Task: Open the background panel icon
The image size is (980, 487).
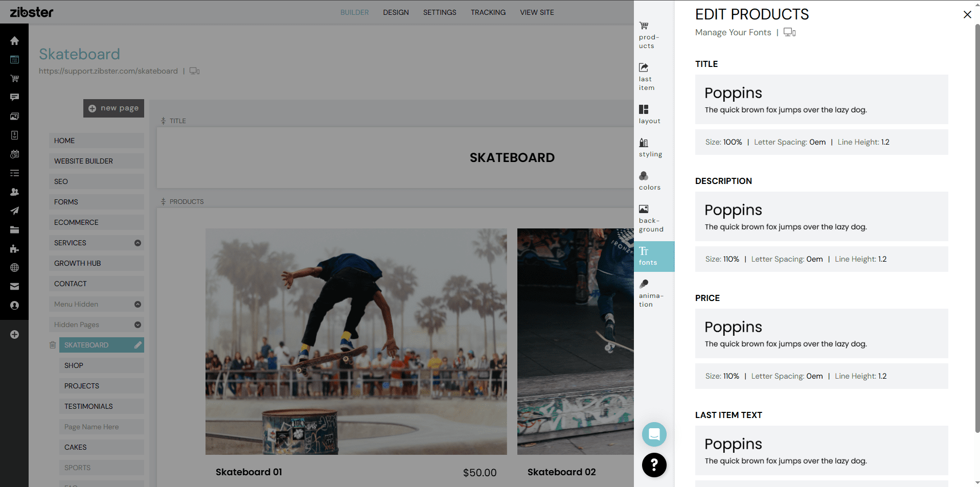Action: [644, 209]
